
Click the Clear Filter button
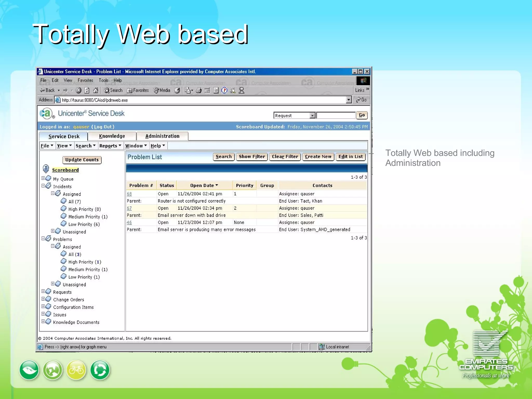tap(285, 157)
